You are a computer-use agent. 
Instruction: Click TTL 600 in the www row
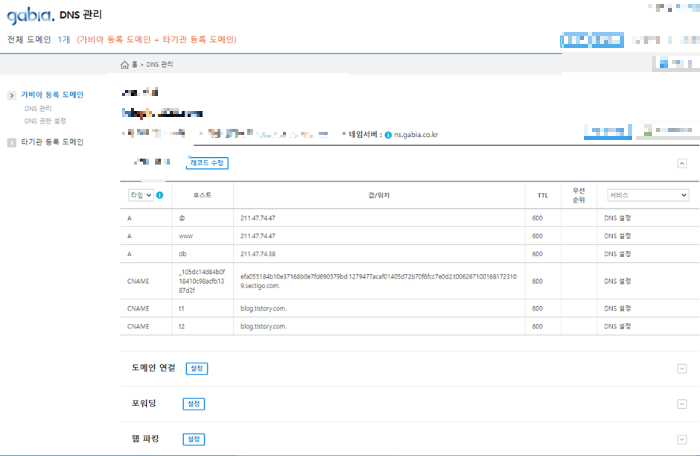[x=538, y=236]
